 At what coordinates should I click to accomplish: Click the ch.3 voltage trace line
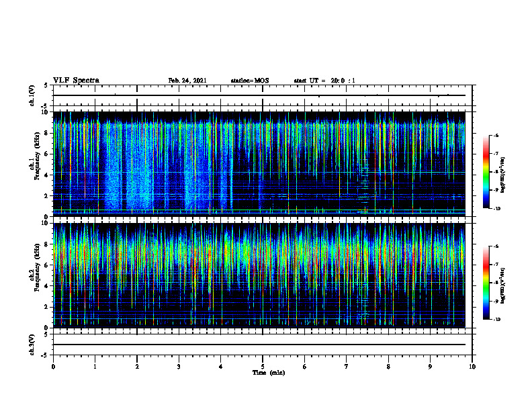pyautogui.click(x=259, y=345)
